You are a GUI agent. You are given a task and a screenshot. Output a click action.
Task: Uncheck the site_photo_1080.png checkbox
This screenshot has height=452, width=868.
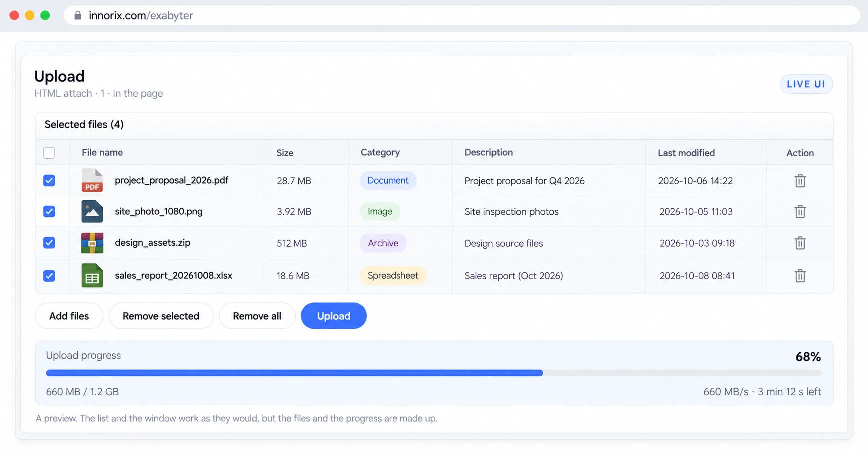(49, 211)
